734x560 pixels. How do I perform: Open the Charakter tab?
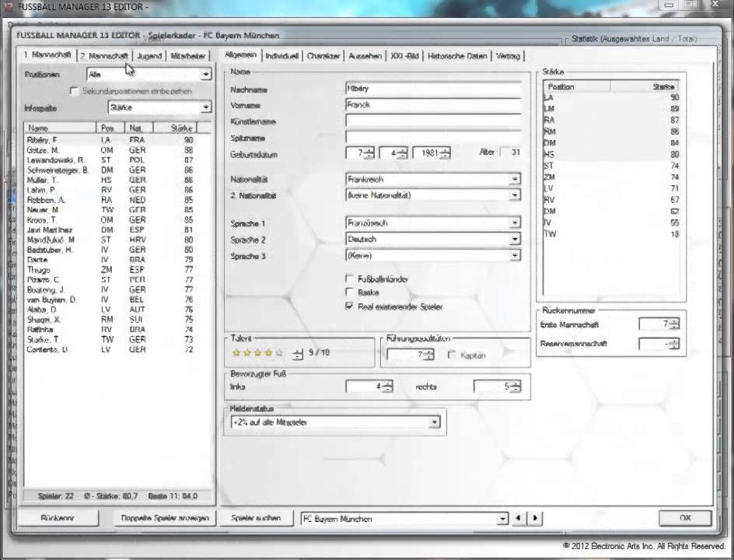coord(323,56)
